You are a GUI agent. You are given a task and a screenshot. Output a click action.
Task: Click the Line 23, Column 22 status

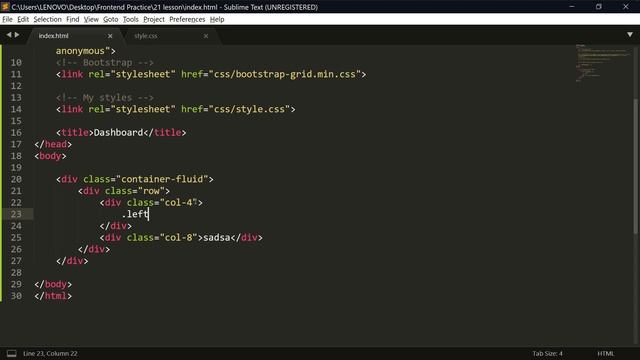point(50,353)
